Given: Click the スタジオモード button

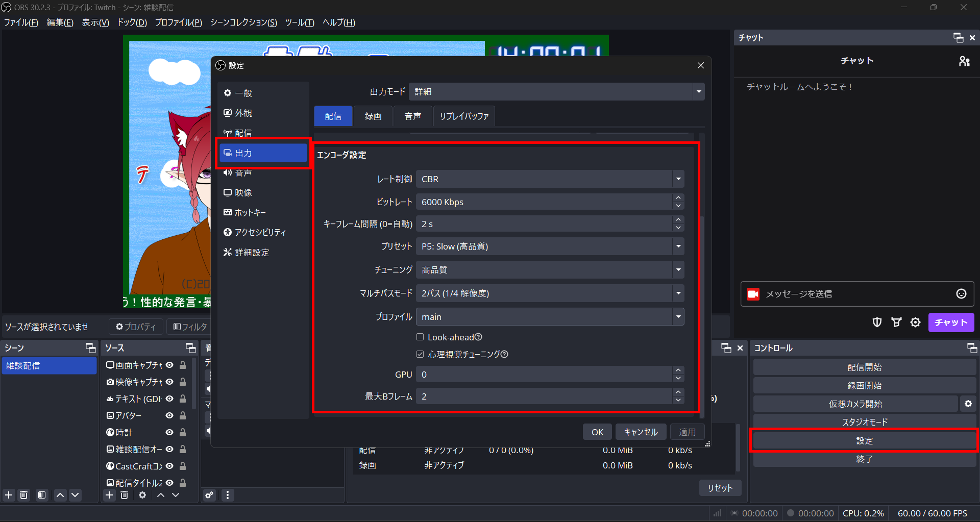Looking at the screenshot, I should click(x=865, y=422).
